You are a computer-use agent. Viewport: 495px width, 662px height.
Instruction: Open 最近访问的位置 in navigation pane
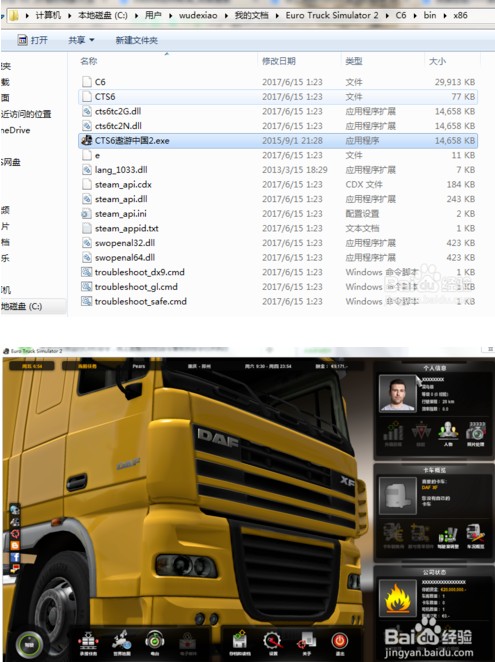(26, 114)
